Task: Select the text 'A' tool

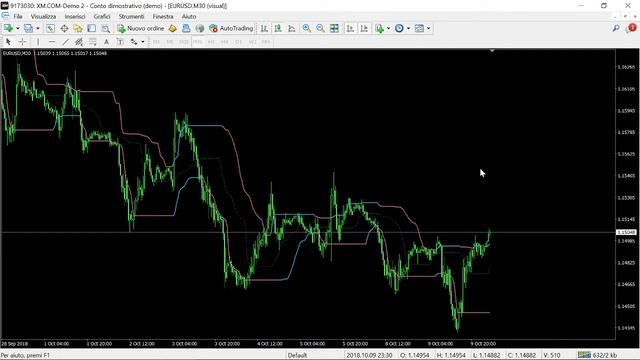Action: tap(106, 42)
